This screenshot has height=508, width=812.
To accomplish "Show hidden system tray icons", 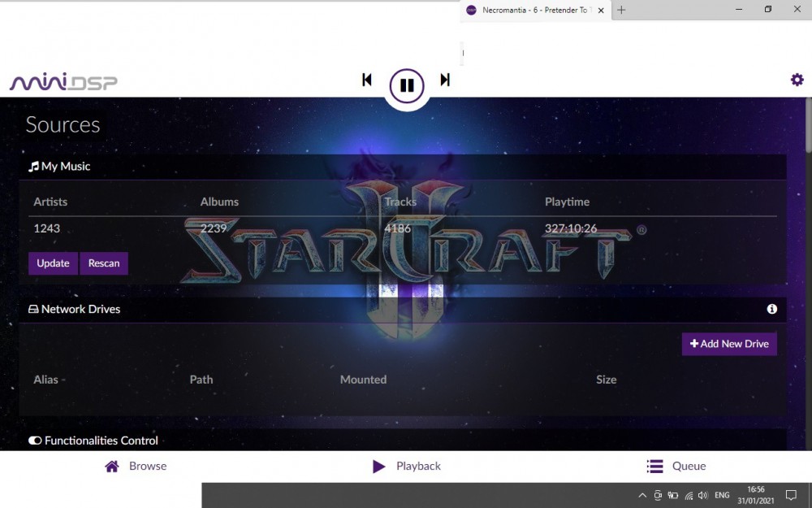I will [642, 496].
